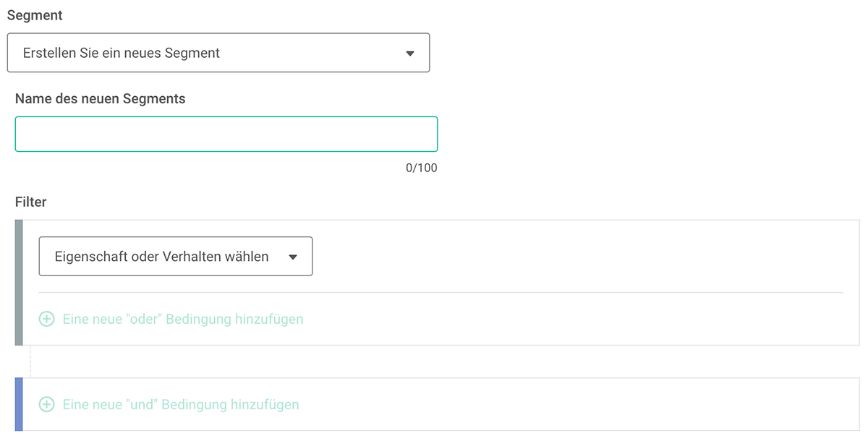Image resolution: width=868 pixels, height=441 pixels.
Task: Click the "Filter" section heading
Action: click(x=31, y=202)
